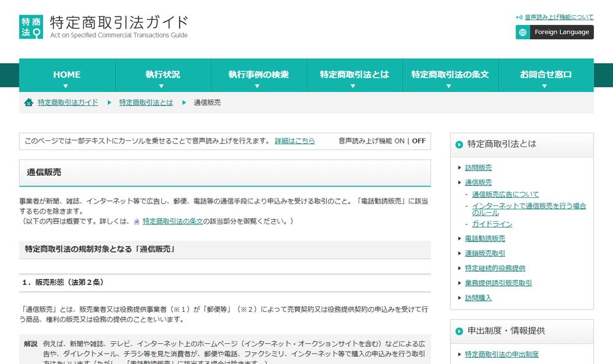Go to 特定商取引法とは breadcrumb link
613x364 pixels.
tap(146, 102)
